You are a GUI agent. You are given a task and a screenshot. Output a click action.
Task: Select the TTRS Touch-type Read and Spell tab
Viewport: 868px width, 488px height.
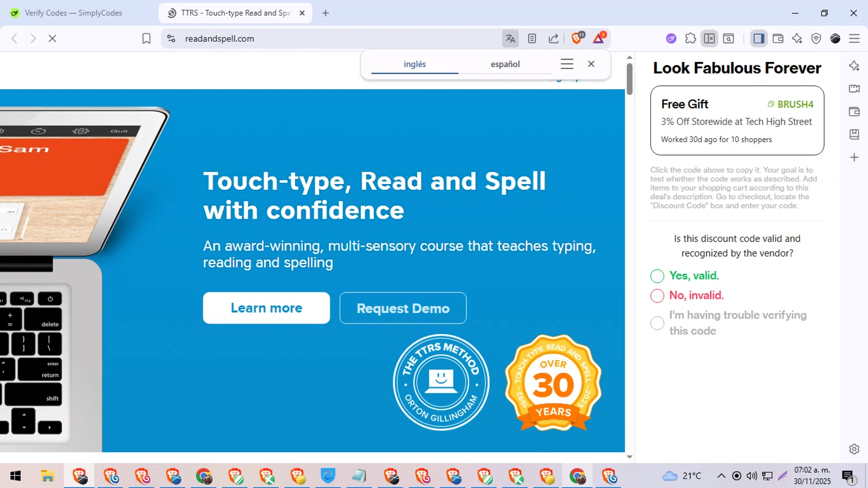coord(236,13)
